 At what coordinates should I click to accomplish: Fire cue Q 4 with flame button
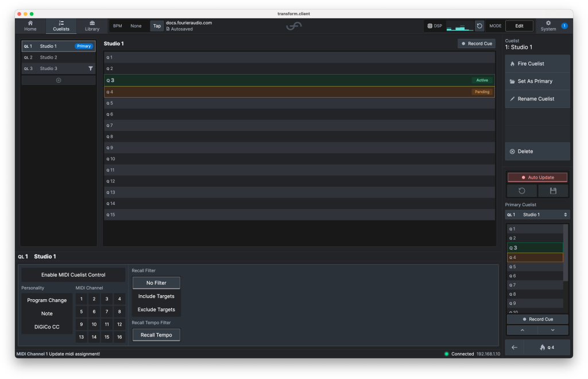(x=546, y=347)
